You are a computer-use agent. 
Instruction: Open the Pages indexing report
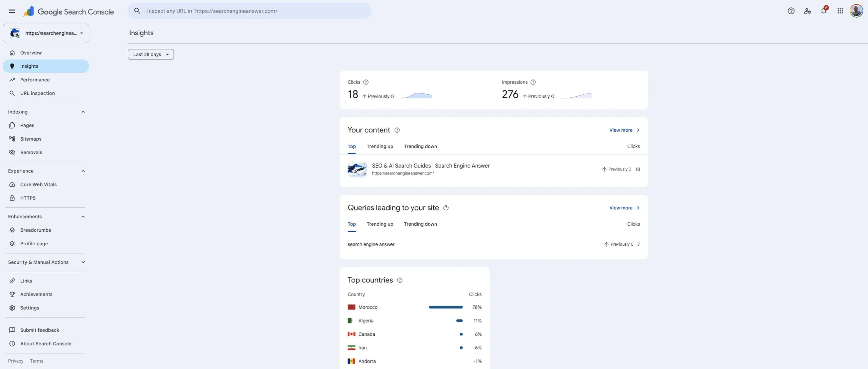pyautogui.click(x=46, y=125)
